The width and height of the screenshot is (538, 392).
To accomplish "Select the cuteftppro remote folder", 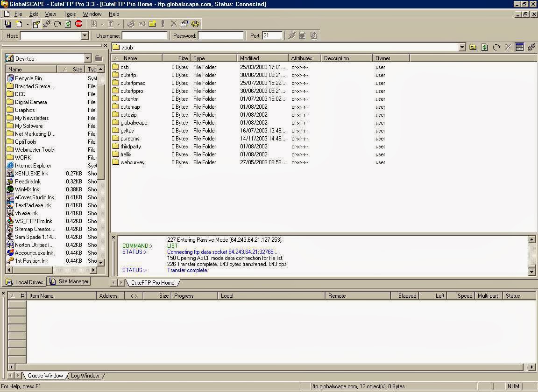I will tap(132, 91).
